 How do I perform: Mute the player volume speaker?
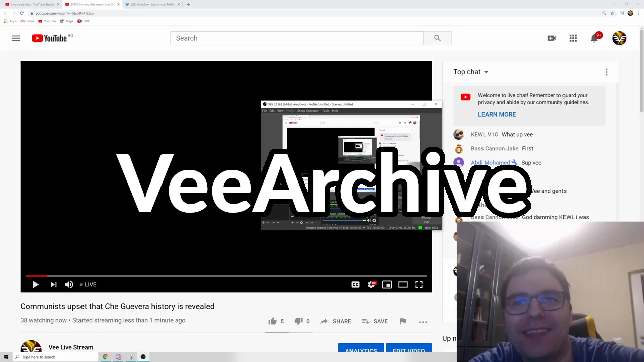click(69, 285)
